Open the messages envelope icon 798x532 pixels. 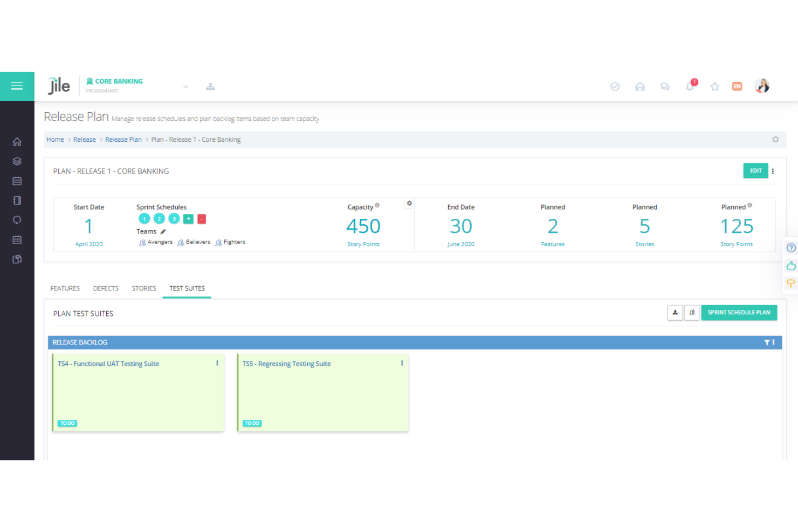coord(639,86)
